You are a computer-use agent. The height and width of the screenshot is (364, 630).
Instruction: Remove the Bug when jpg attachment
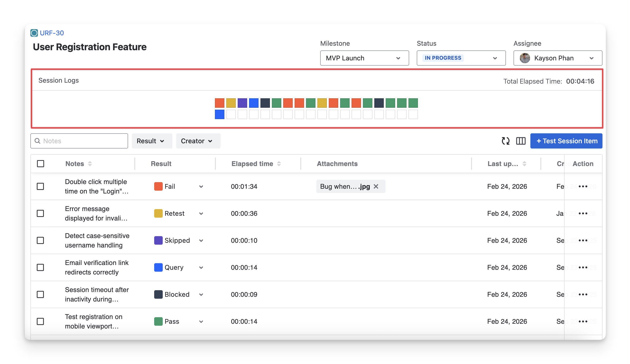point(376,186)
